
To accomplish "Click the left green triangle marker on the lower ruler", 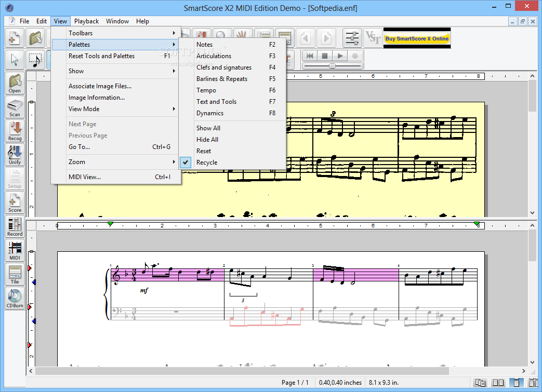I will point(110,224).
